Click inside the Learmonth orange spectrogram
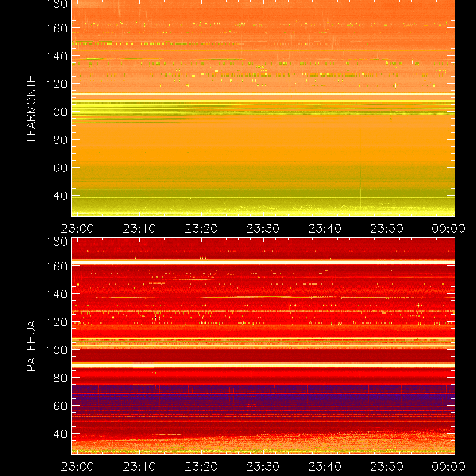 point(263,108)
